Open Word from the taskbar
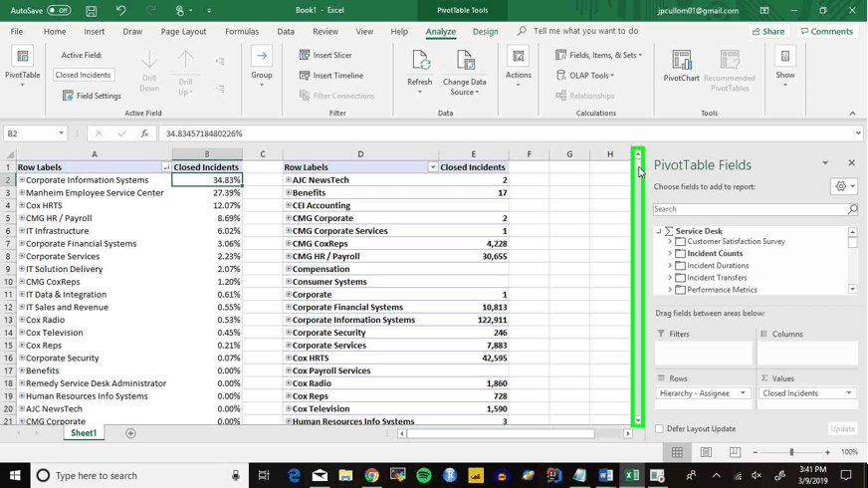The width and height of the screenshot is (868, 488). coord(605,475)
